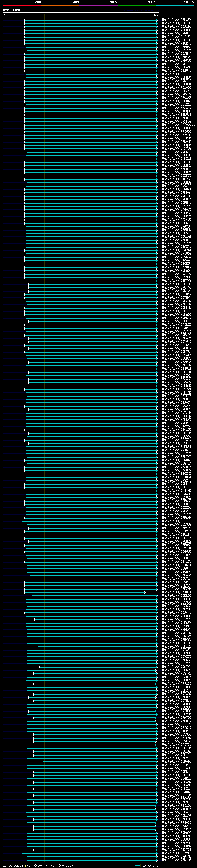Select hit label UniRef100_A5LGM4
Image resolution: width=197 pixels, height=868 pixels.
177,846
